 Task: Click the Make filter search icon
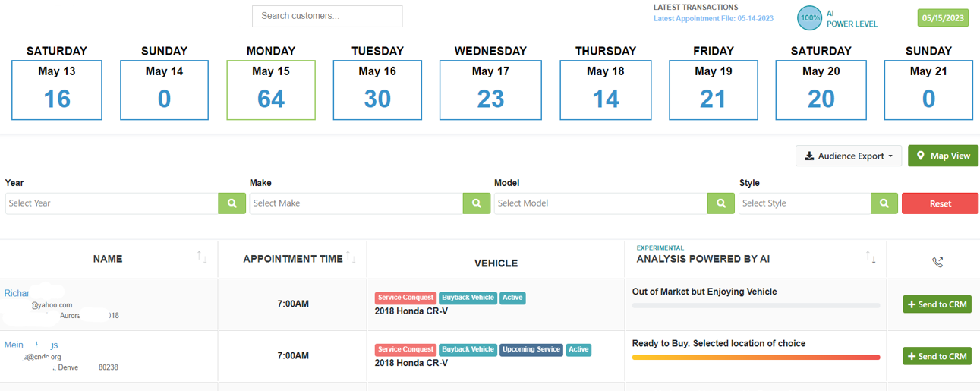476,203
